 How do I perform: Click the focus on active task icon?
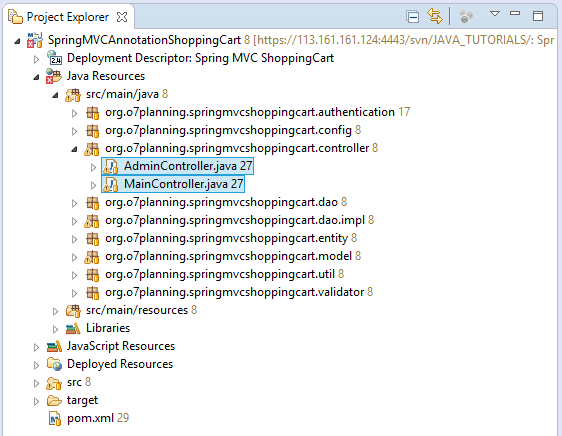tap(466, 16)
